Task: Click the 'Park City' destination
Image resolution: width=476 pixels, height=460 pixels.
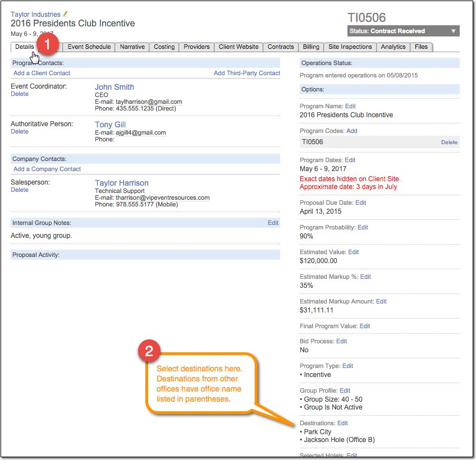Action: 317,432
